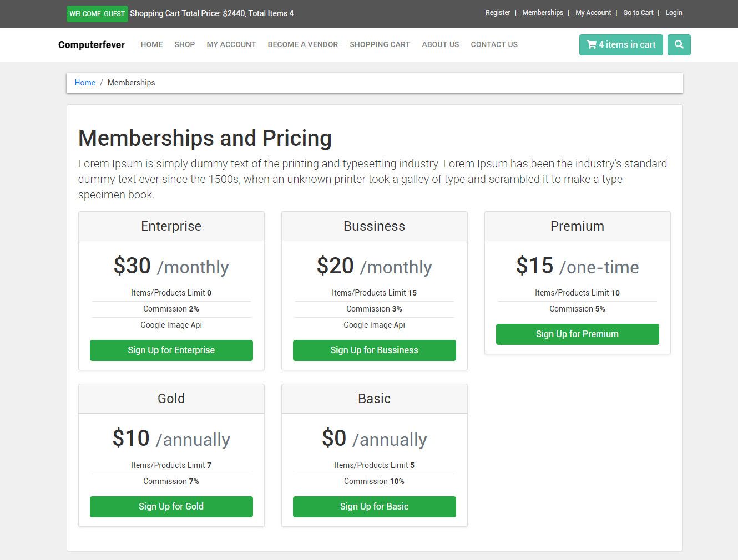Click the Home breadcrumb link
738x560 pixels.
85,83
